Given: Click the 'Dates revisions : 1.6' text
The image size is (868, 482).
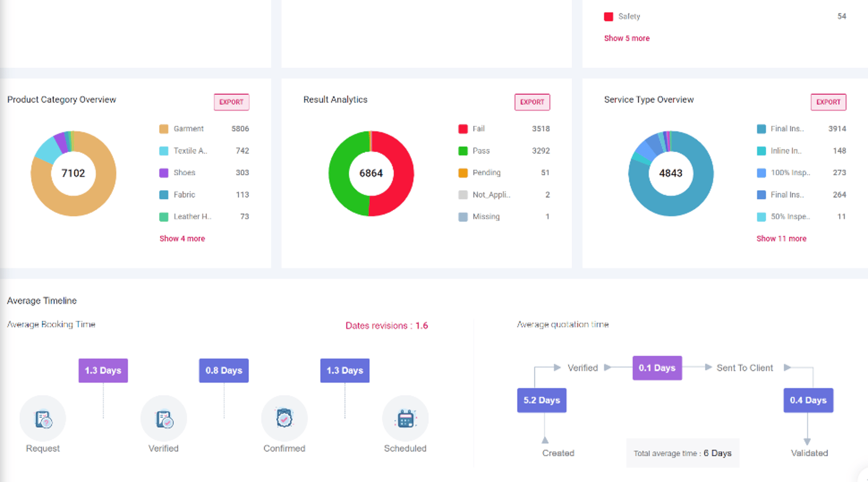Looking at the screenshot, I should 387,326.
